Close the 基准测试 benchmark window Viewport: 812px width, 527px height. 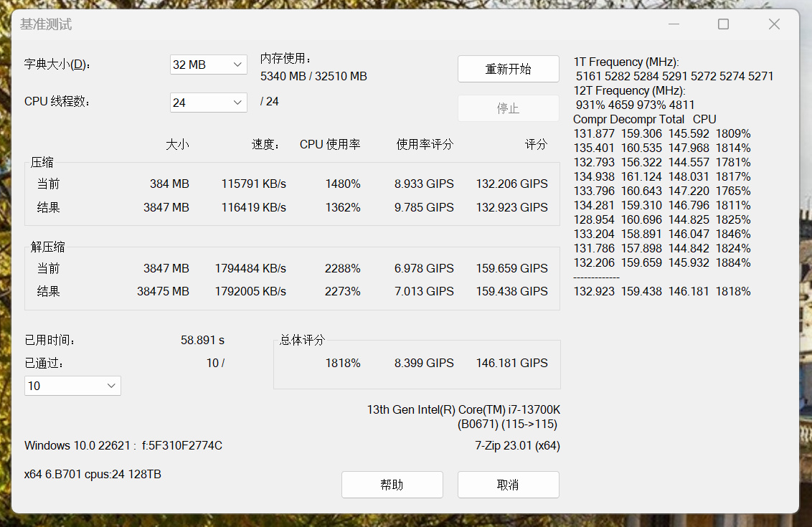click(x=774, y=24)
